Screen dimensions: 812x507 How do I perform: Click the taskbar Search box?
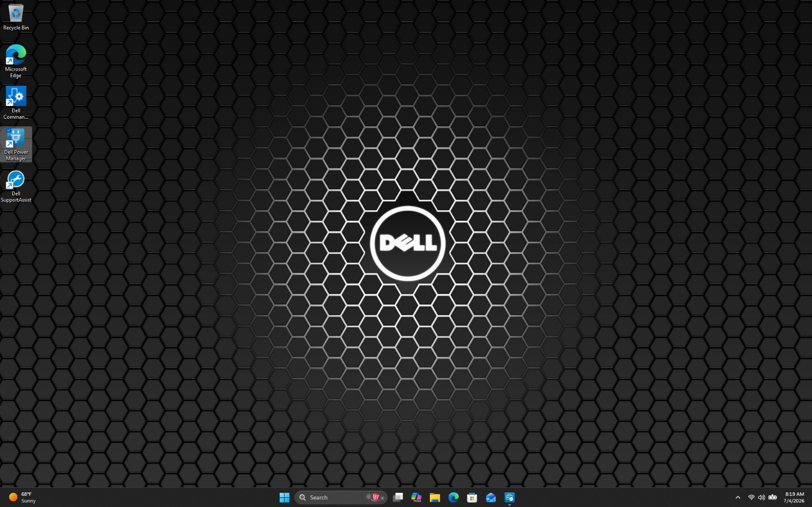pos(341,497)
